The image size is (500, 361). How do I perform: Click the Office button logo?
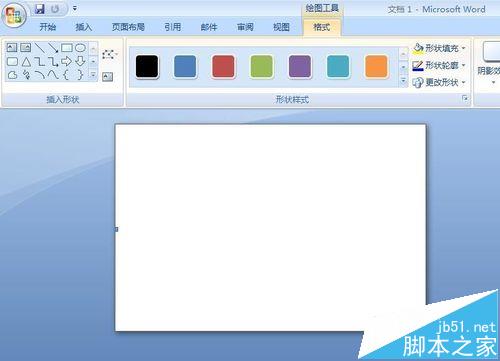click(14, 15)
